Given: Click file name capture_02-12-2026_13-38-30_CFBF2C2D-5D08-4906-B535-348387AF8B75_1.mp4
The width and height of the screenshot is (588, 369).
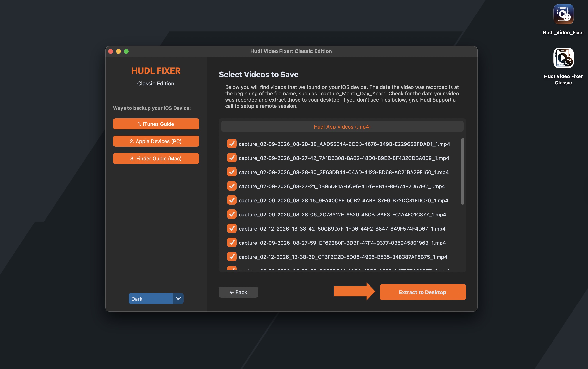Looking at the screenshot, I should [x=343, y=257].
